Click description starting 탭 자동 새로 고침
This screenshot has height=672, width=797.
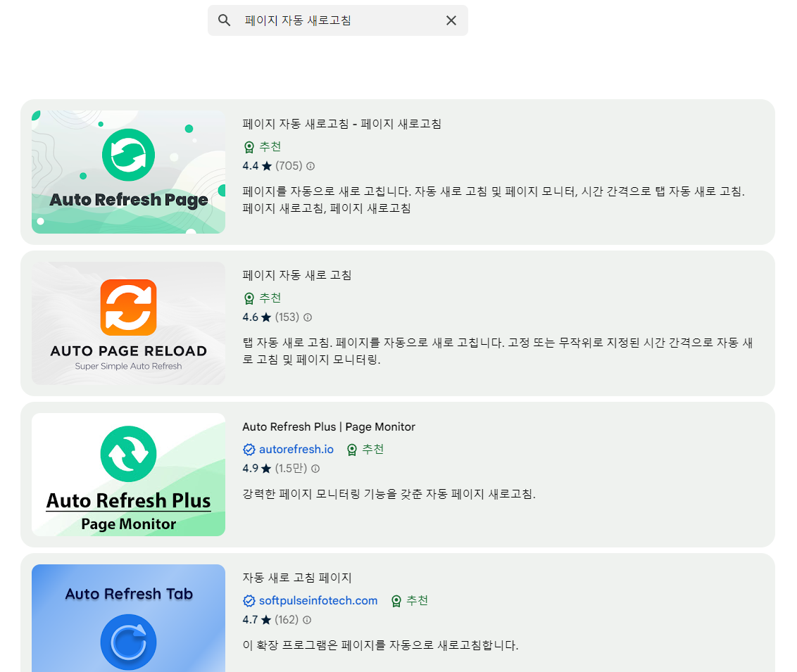click(x=498, y=351)
